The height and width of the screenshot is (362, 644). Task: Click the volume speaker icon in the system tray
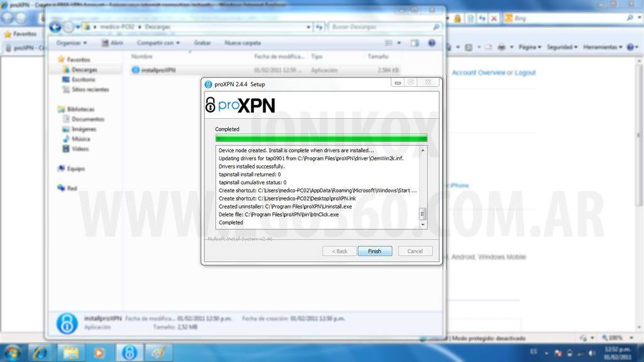(x=592, y=353)
